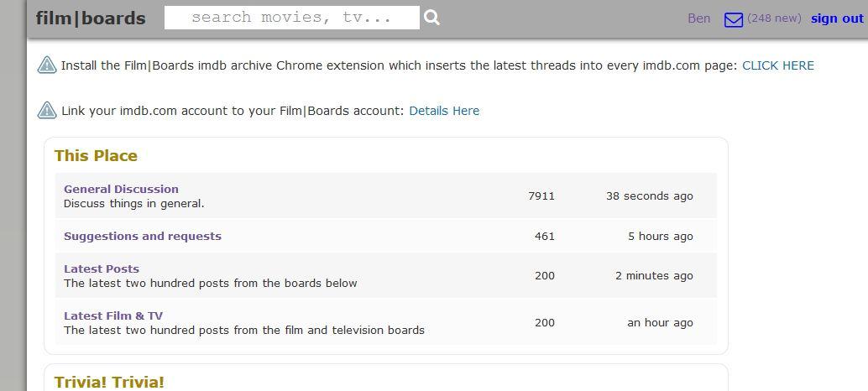Open the Suggestions and requests board
868x391 pixels.
(143, 236)
